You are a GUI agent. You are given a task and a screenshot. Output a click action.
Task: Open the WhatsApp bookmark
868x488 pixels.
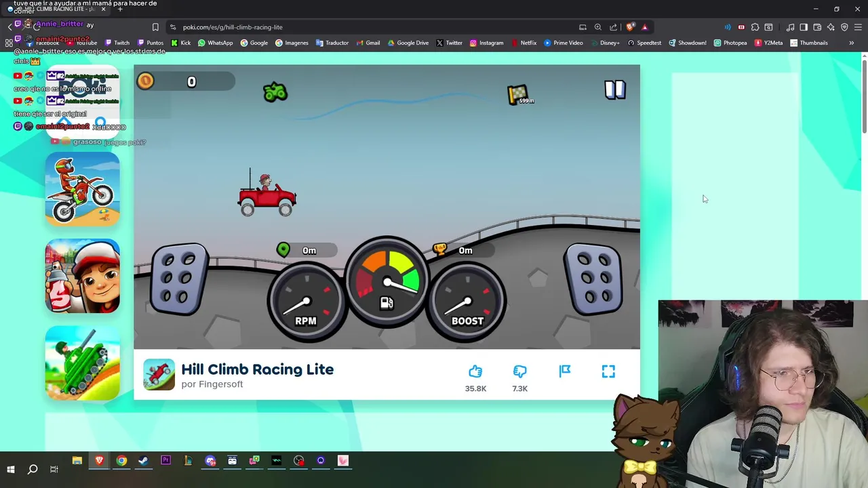click(x=216, y=43)
